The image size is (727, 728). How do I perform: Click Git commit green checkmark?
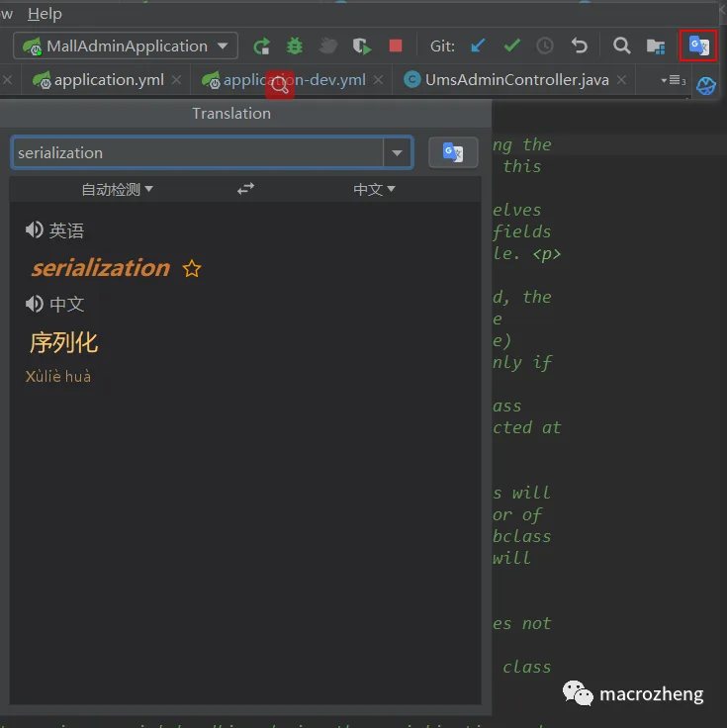pos(511,45)
